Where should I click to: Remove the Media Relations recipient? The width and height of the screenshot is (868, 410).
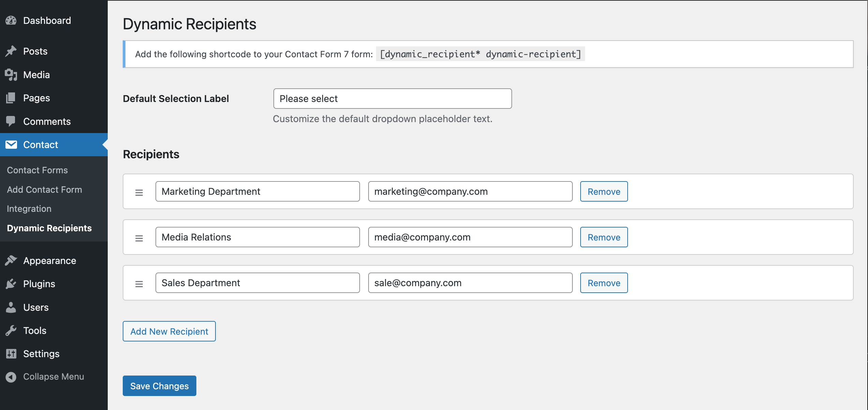[604, 237]
